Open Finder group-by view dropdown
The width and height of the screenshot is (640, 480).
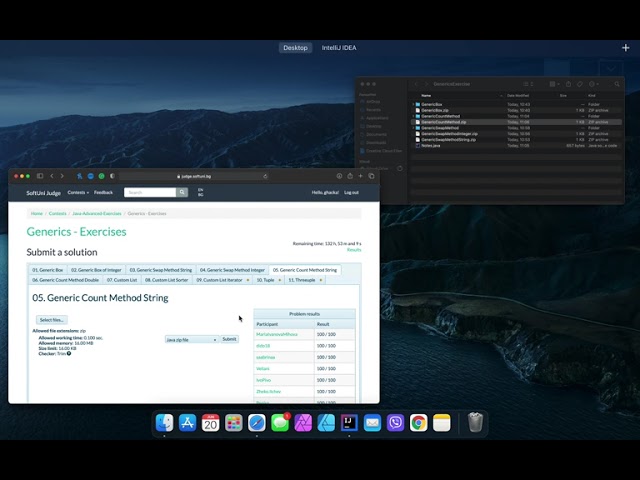[554, 84]
